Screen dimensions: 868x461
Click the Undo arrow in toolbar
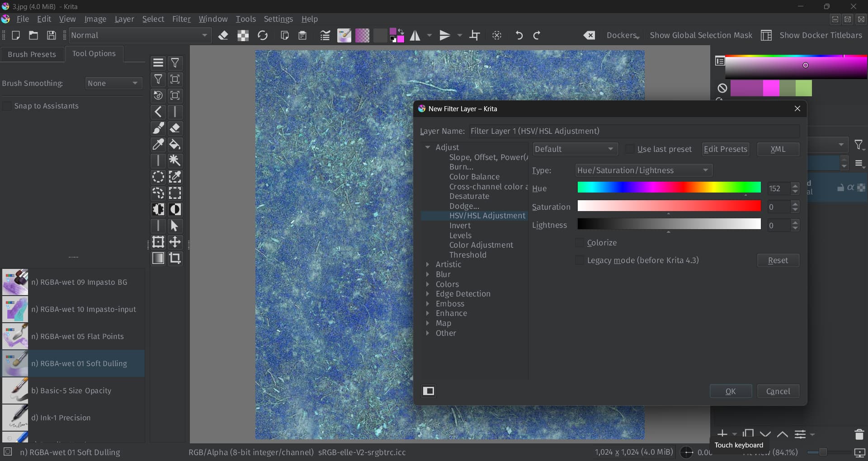[x=519, y=35]
